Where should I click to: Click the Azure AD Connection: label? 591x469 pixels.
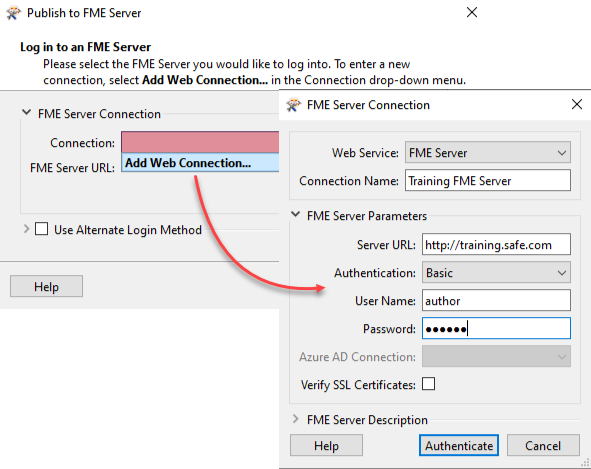[x=357, y=357]
